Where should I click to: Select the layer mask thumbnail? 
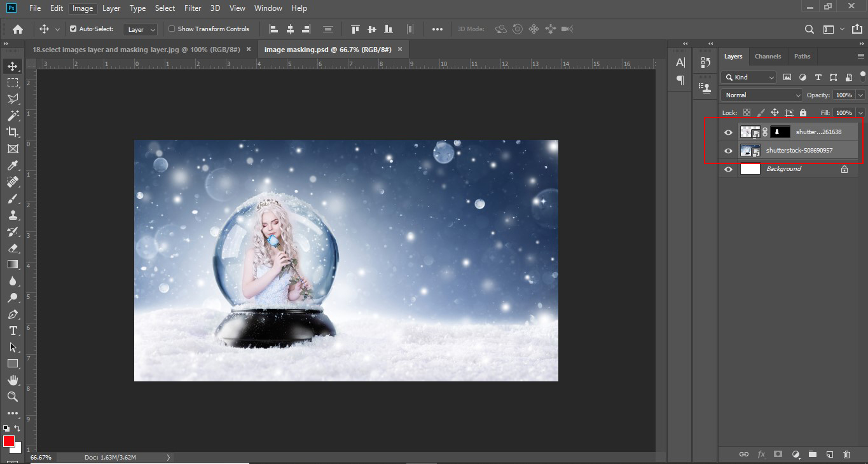[x=780, y=132]
